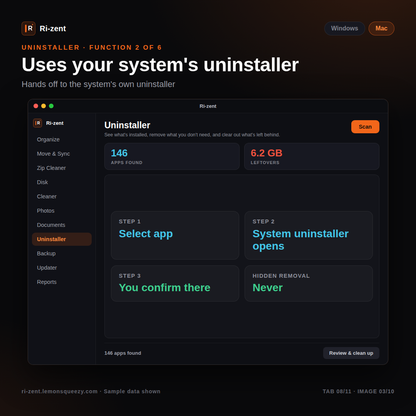Click the orange Scan button
Image resolution: width=416 pixels, height=416 pixels.
(365, 127)
